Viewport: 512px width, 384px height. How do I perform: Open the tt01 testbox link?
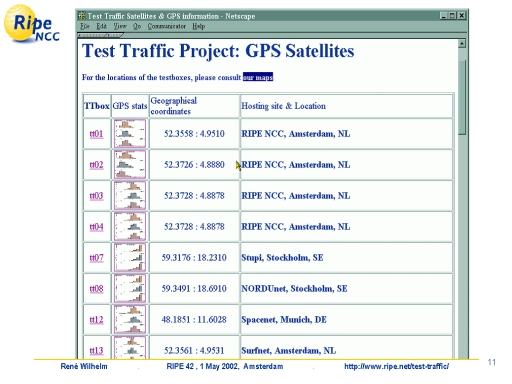[x=96, y=134]
